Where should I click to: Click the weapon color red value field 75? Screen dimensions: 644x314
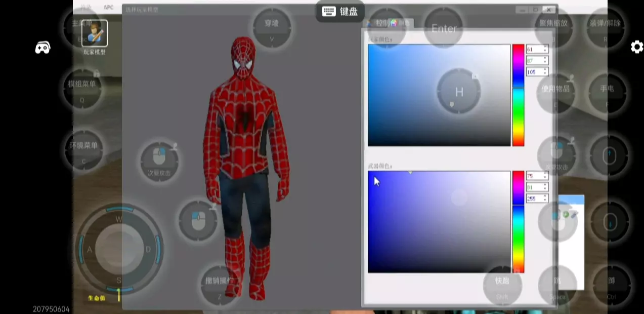point(537,176)
